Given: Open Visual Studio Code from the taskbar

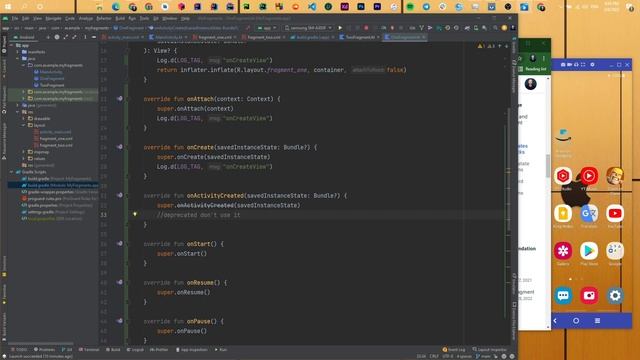Looking at the screenshot, I should click(x=312, y=7).
